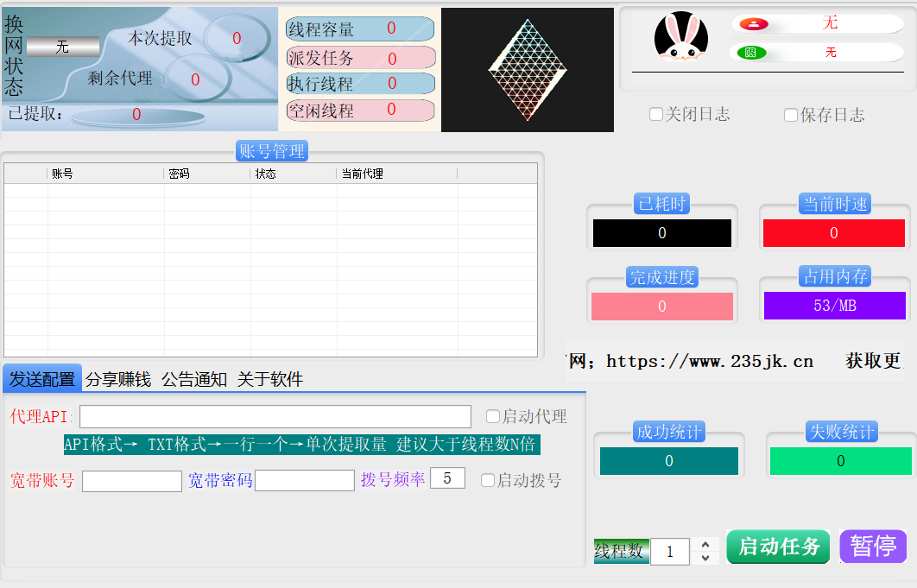917x588 pixels.
Task: Click the rabbit avatar icon
Action: click(681, 37)
